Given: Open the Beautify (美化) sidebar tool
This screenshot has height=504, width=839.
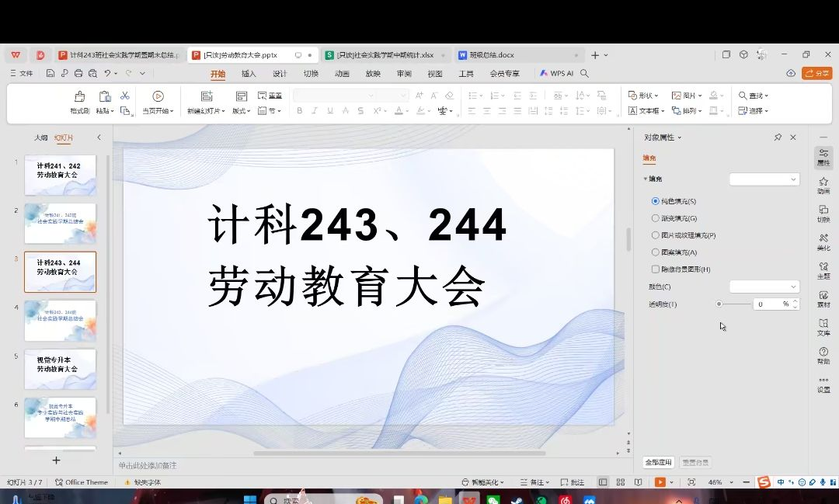Looking at the screenshot, I should (823, 242).
